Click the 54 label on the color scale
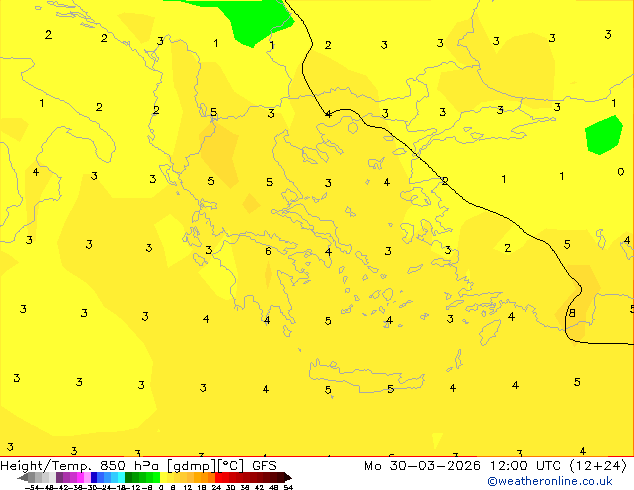The width and height of the screenshot is (634, 490). 288,487
